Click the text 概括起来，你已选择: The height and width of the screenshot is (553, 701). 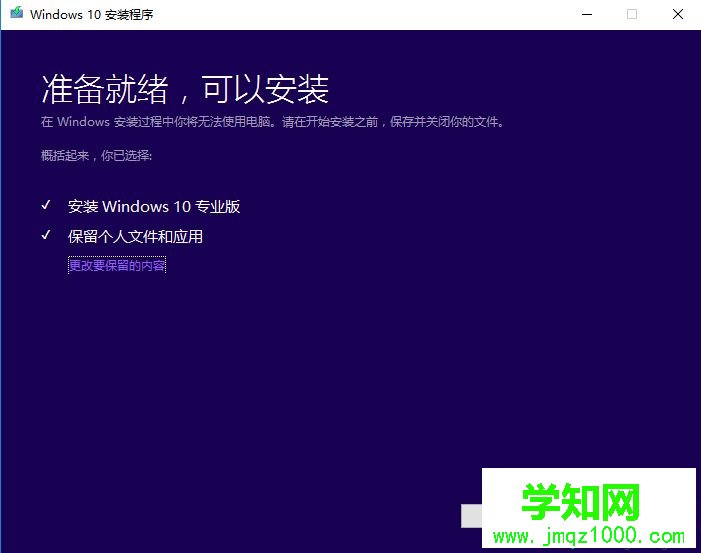click(97, 156)
